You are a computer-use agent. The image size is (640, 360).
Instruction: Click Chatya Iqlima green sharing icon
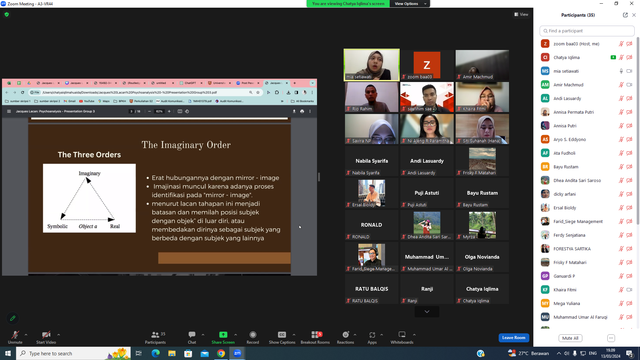click(613, 58)
